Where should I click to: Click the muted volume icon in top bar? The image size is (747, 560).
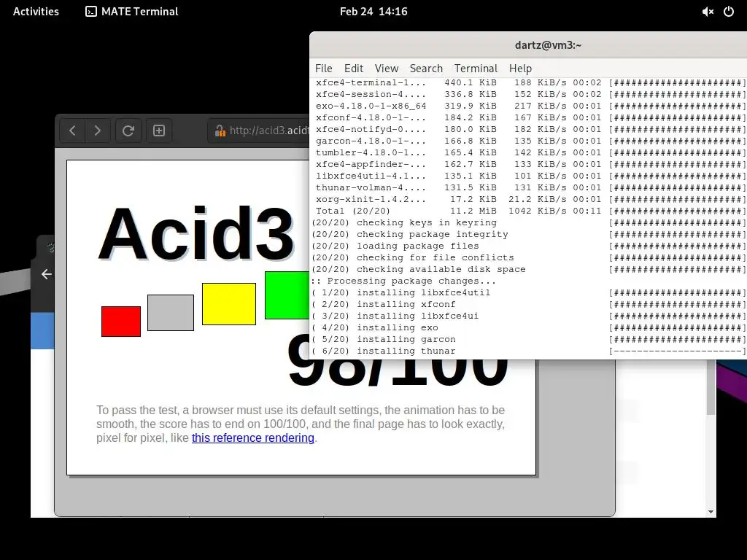coord(708,12)
